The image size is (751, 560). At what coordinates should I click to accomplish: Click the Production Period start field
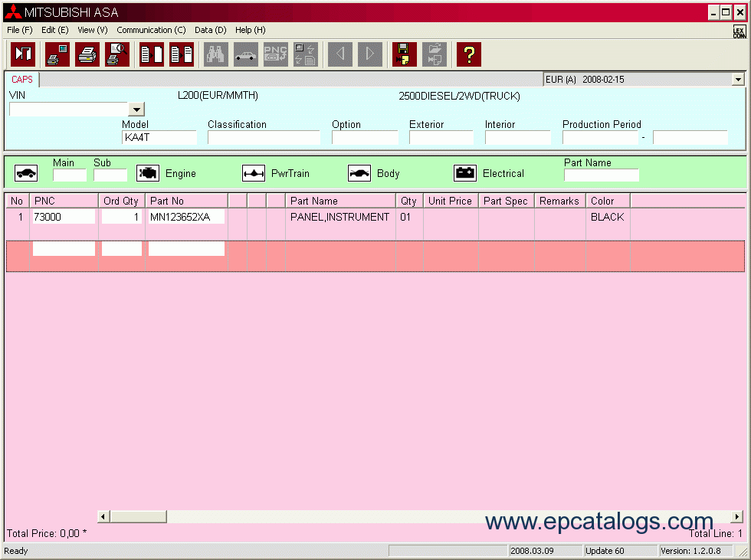[601, 138]
